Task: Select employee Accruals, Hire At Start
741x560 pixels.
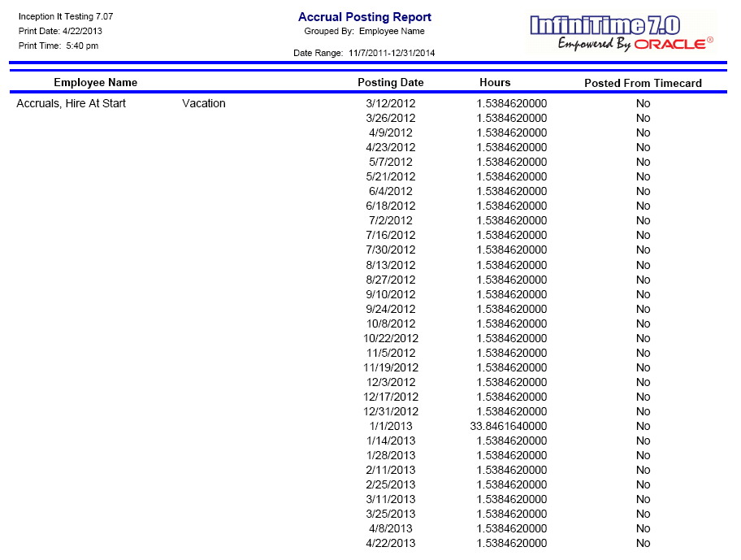Action: (71, 103)
